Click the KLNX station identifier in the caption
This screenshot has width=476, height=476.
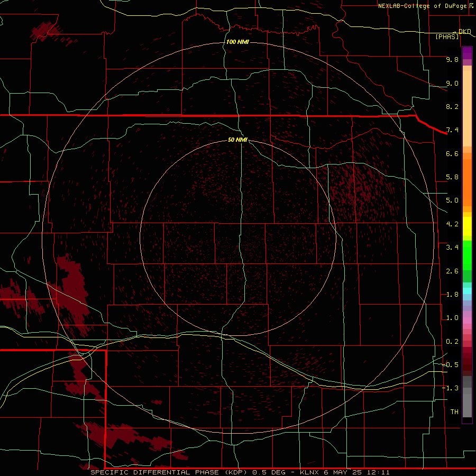[x=309, y=472]
